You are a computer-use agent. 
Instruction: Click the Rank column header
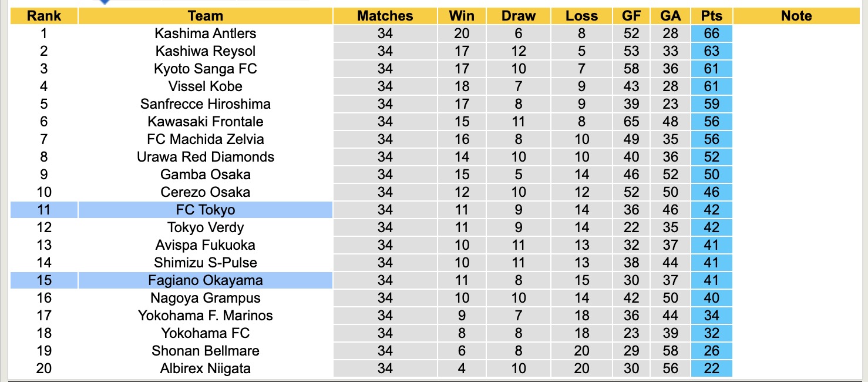click(x=44, y=16)
